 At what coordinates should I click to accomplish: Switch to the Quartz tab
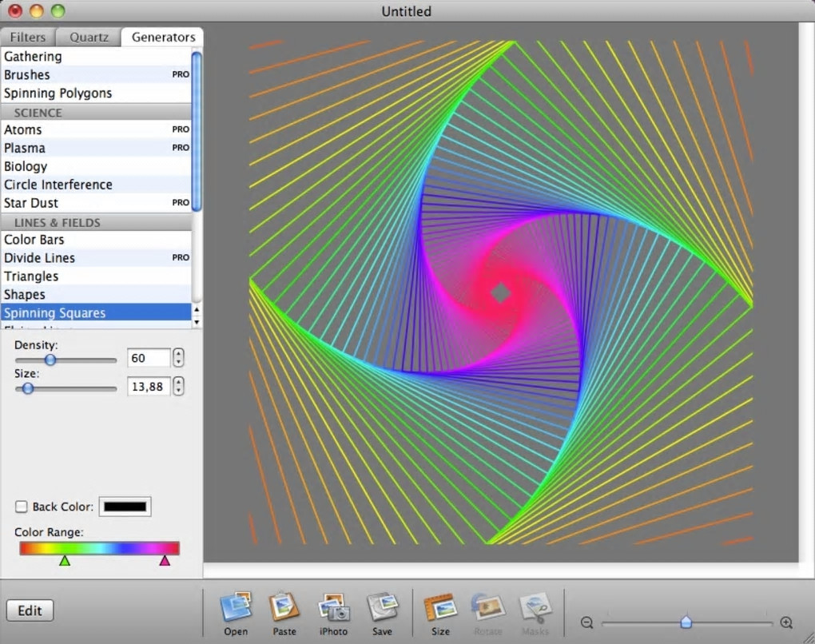click(x=89, y=37)
